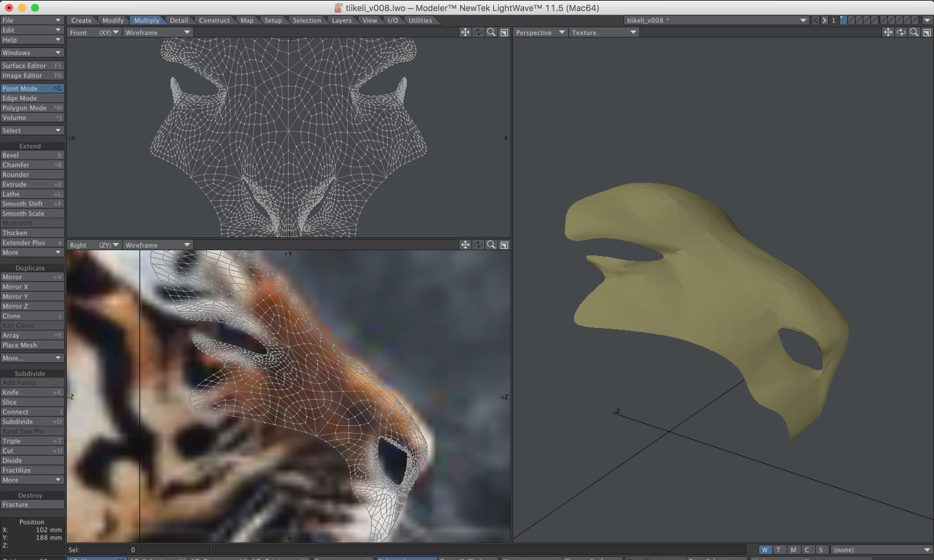Open the Image Editor
934x560 pixels.
coord(32,75)
